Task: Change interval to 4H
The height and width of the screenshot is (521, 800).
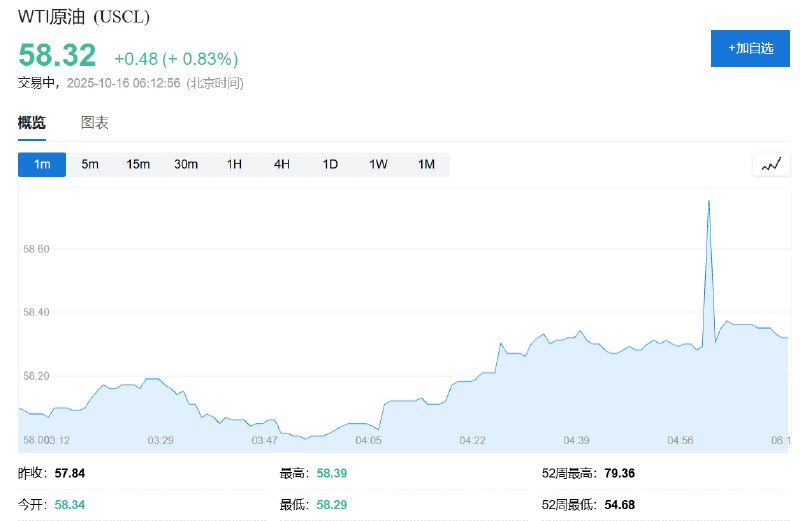Action: pyautogui.click(x=282, y=164)
